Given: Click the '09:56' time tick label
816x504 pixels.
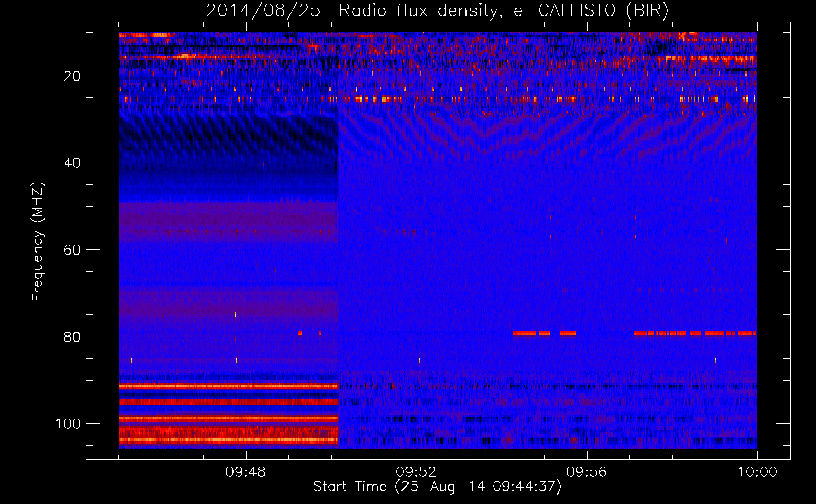Looking at the screenshot, I should (587, 472).
